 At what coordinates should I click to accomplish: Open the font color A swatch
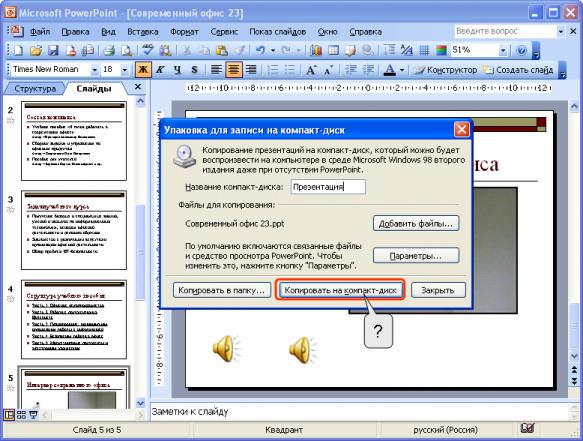pyautogui.click(x=390, y=70)
